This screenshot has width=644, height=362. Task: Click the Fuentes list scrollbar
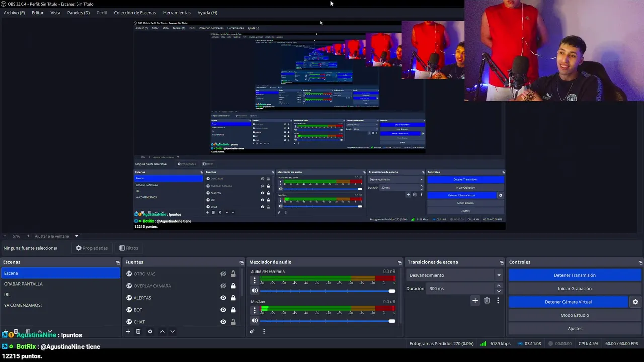(241, 283)
